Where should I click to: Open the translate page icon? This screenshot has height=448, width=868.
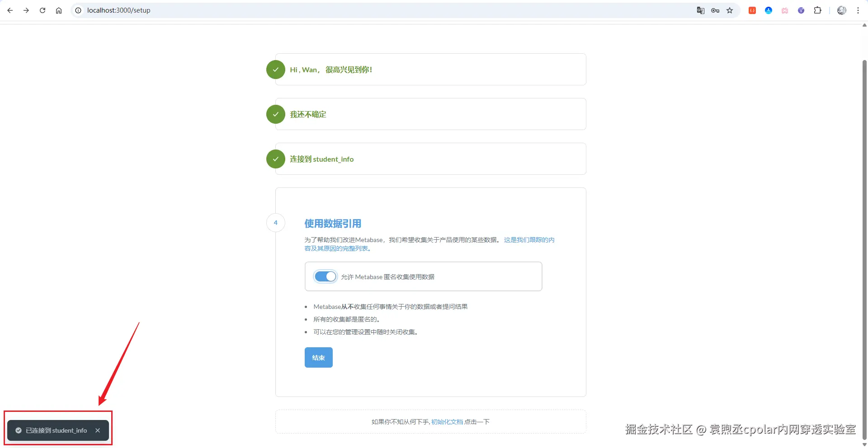pyautogui.click(x=701, y=10)
